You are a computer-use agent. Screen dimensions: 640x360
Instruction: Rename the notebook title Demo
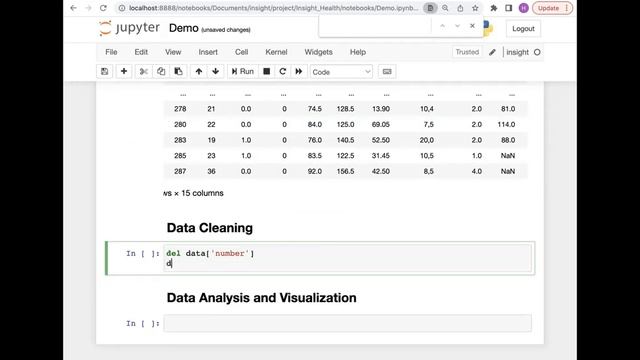[183, 28]
